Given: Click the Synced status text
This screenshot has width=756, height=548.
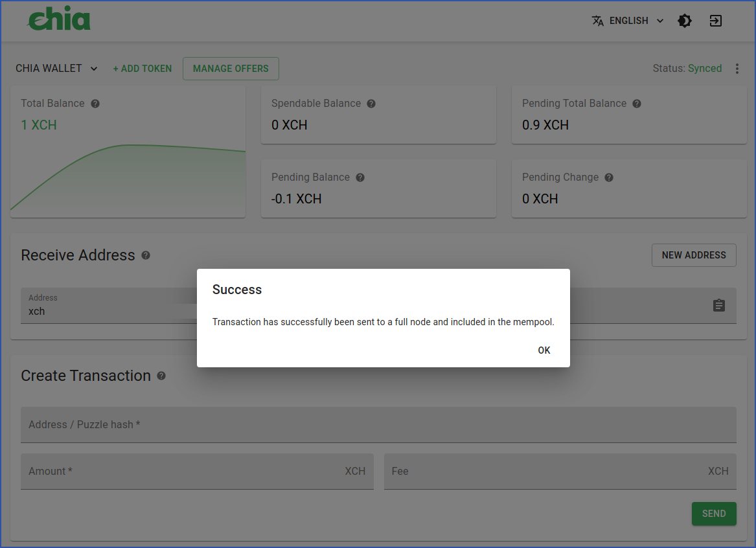Looking at the screenshot, I should 704,69.
